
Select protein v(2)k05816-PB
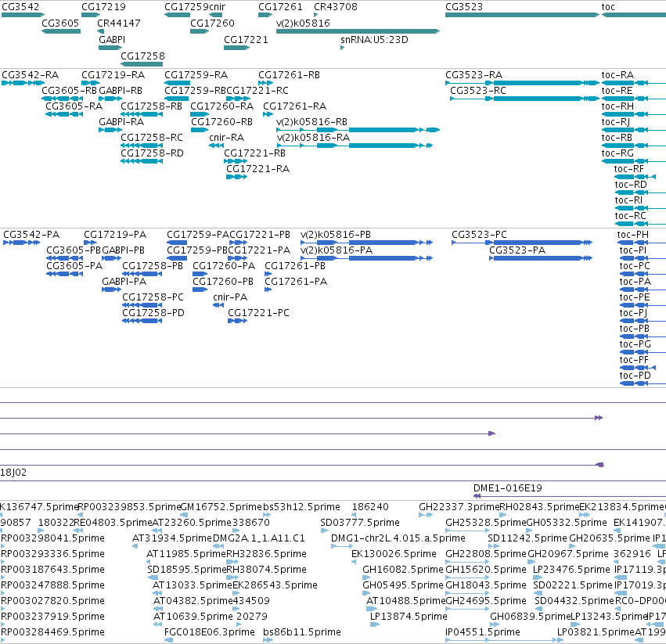pos(336,235)
